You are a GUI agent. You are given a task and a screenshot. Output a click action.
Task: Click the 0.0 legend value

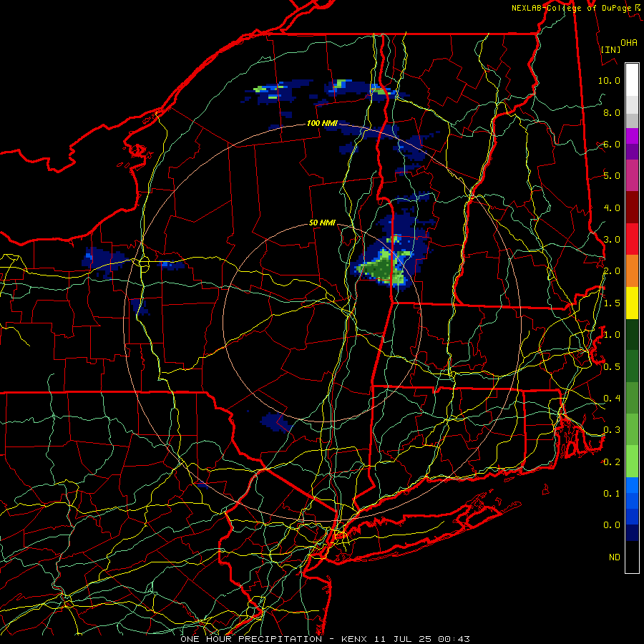click(x=612, y=525)
